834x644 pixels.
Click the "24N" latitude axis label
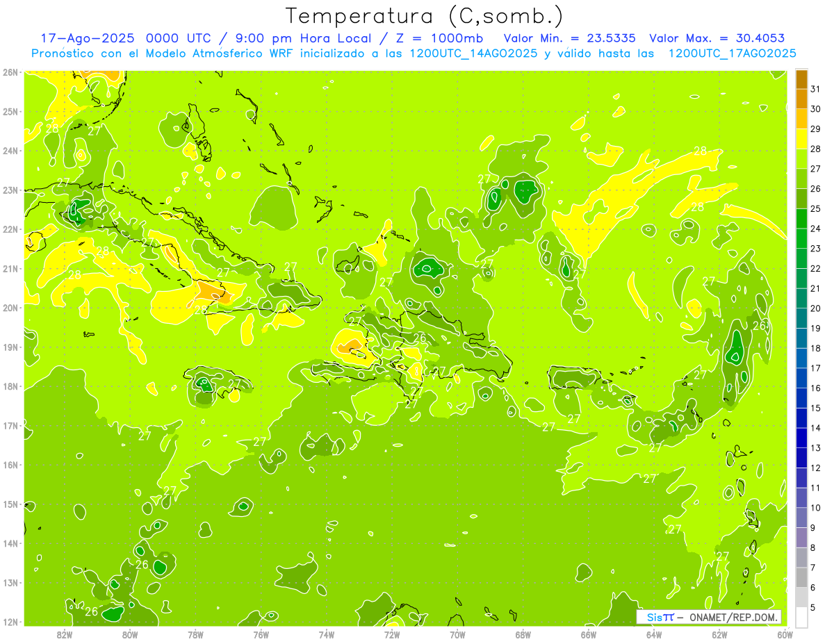tap(10, 151)
